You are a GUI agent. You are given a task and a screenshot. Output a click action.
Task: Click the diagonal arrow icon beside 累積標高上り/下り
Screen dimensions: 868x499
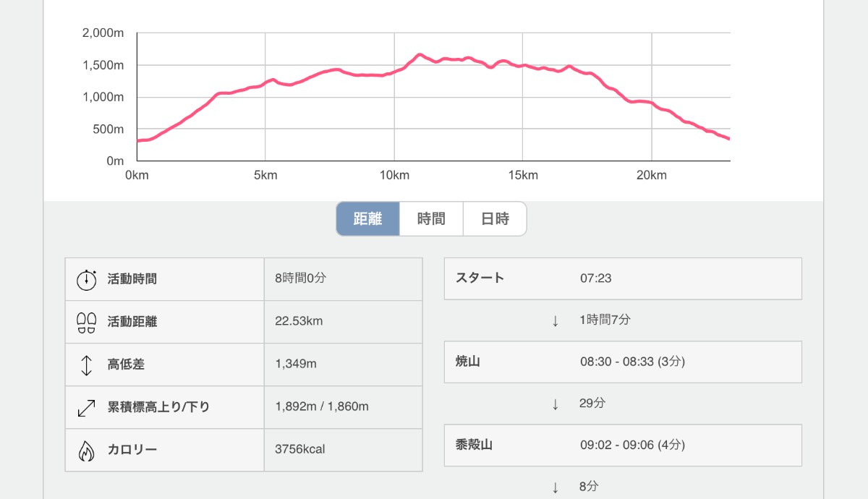[86, 407]
